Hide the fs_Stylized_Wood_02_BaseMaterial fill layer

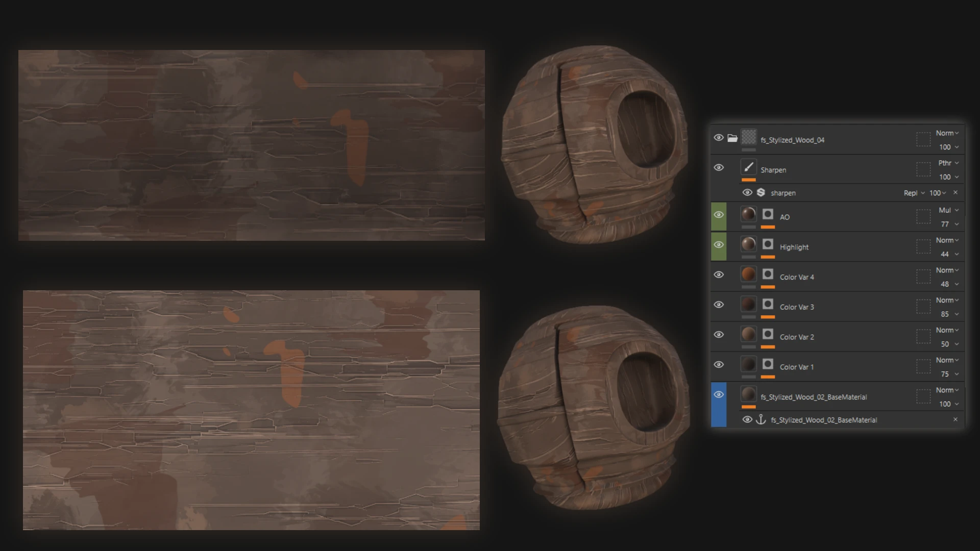pyautogui.click(x=719, y=394)
